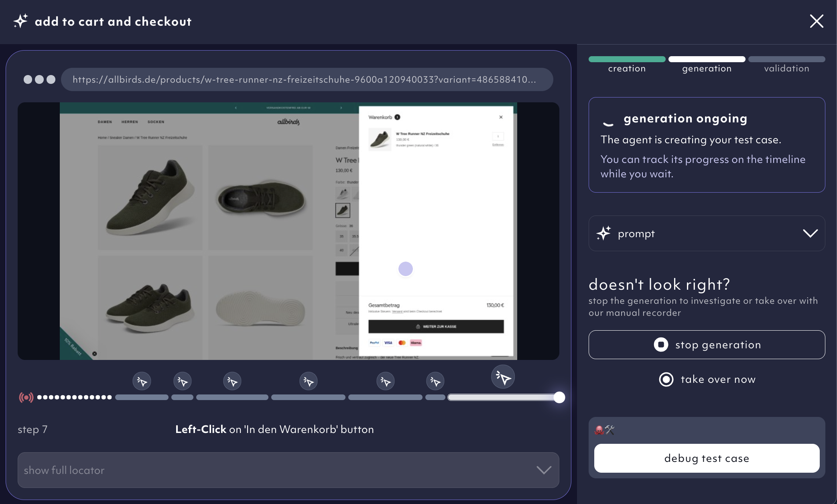Viewport: 837px width, 504px height.
Task: Click the allbirds logo in the preview
Action: point(288,122)
